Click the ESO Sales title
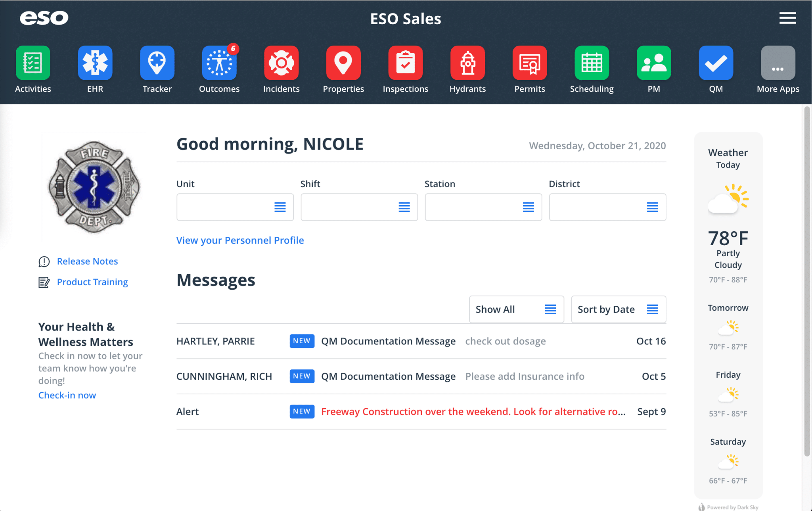 [x=406, y=19]
